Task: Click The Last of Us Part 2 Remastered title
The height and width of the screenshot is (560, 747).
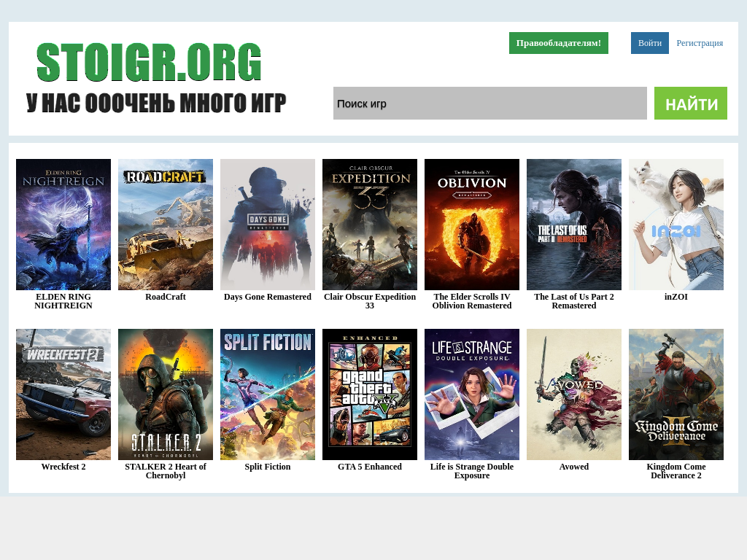Action: tap(574, 301)
